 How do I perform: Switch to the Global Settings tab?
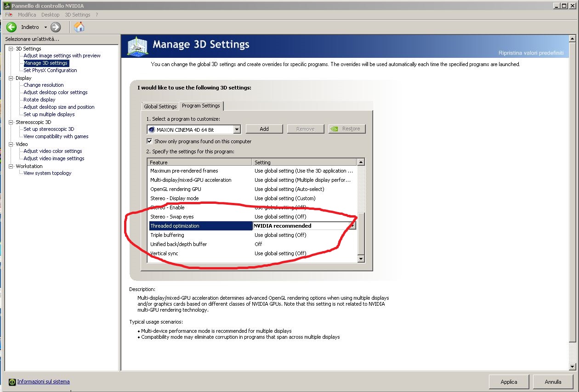[x=160, y=106]
